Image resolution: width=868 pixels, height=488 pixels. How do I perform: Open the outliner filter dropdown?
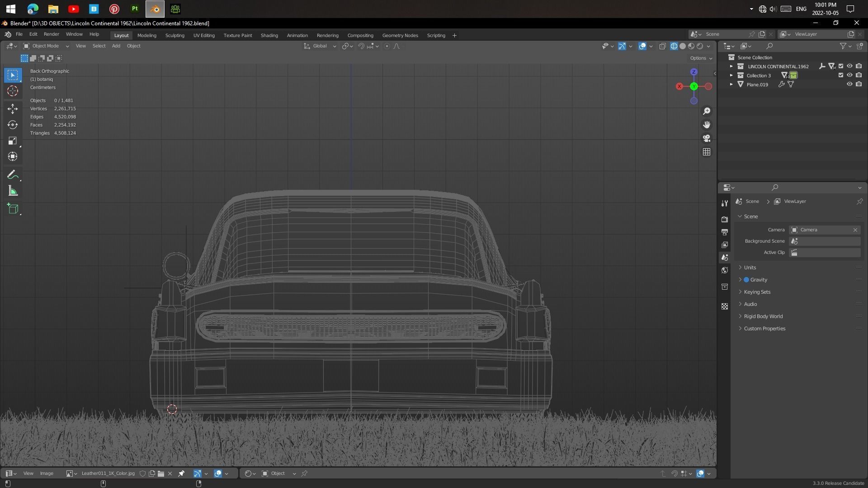[845, 46]
